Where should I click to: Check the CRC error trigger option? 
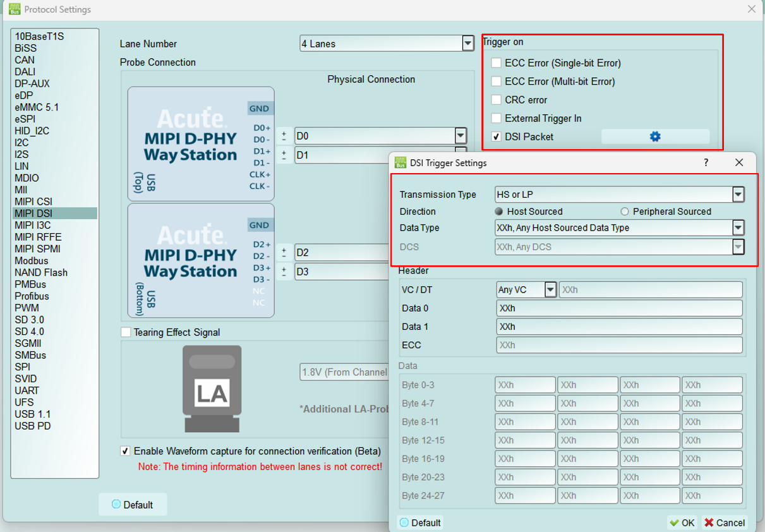tap(497, 100)
